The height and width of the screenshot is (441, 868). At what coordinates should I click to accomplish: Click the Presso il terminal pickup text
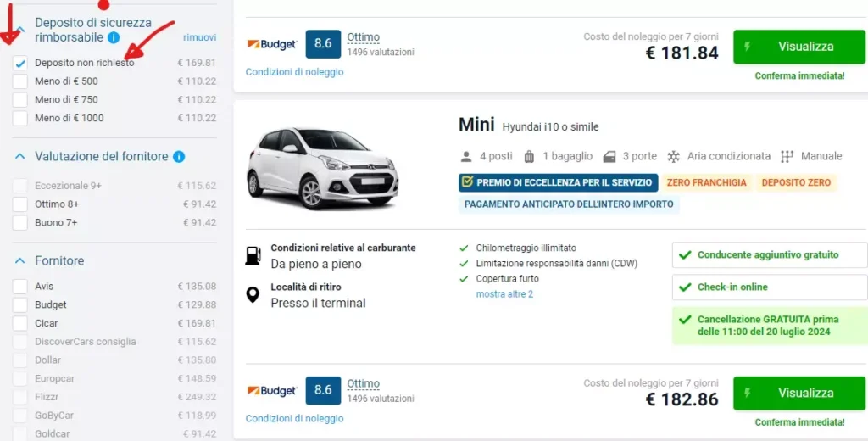tap(319, 303)
